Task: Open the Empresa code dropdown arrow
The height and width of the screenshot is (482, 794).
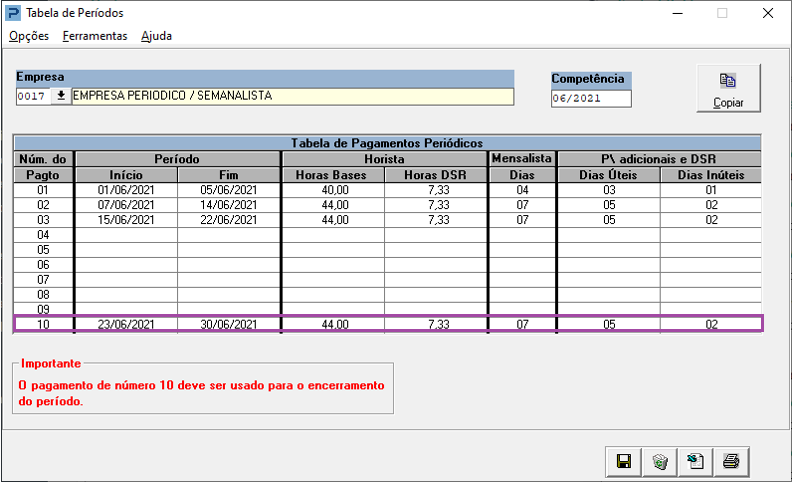Action: pos(61,97)
